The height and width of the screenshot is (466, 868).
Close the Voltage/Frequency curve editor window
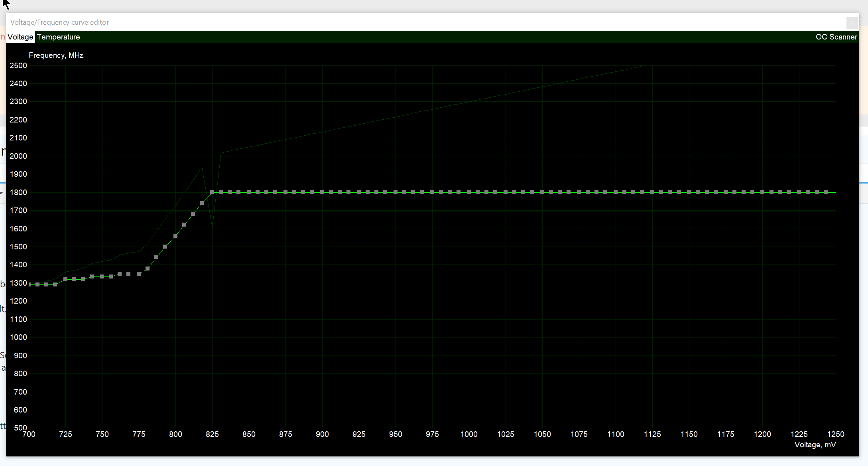point(852,23)
